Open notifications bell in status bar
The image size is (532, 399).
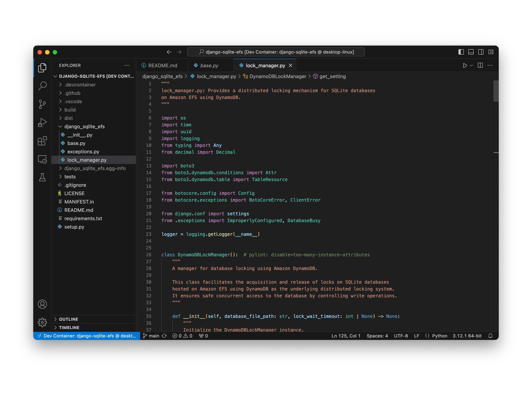(x=490, y=336)
